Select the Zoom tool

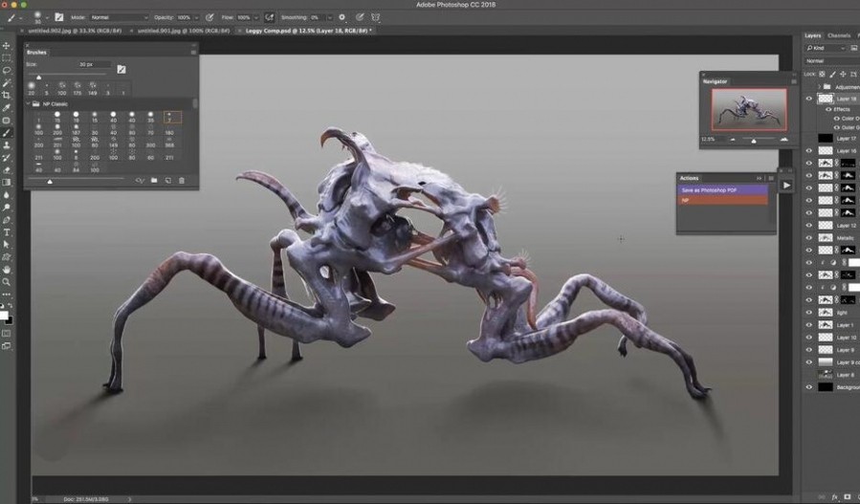click(x=7, y=282)
